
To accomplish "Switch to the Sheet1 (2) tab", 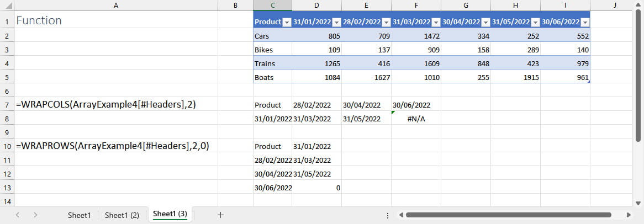I will [x=122, y=215].
